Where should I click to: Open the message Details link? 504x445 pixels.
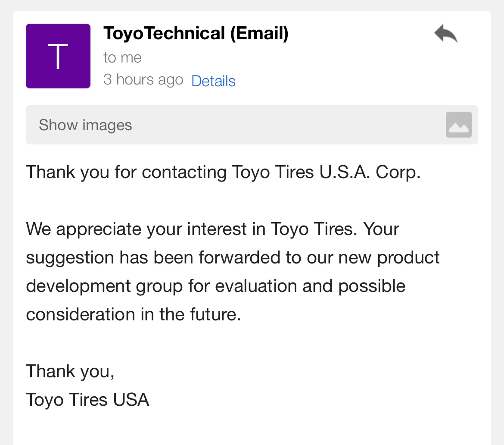[213, 81]
